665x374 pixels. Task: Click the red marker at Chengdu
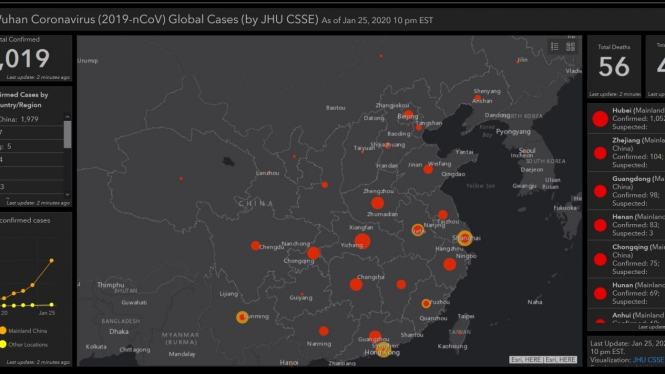tap(255, 246)
